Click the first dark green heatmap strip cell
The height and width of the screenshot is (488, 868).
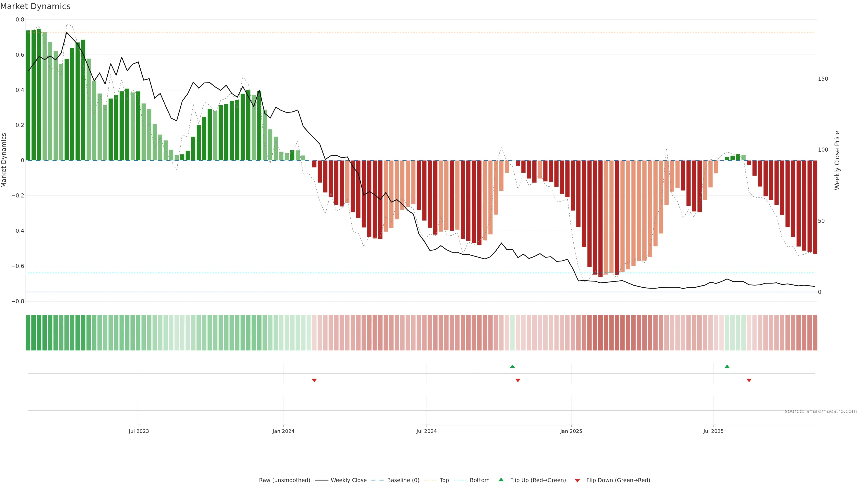tap(28, 333)
